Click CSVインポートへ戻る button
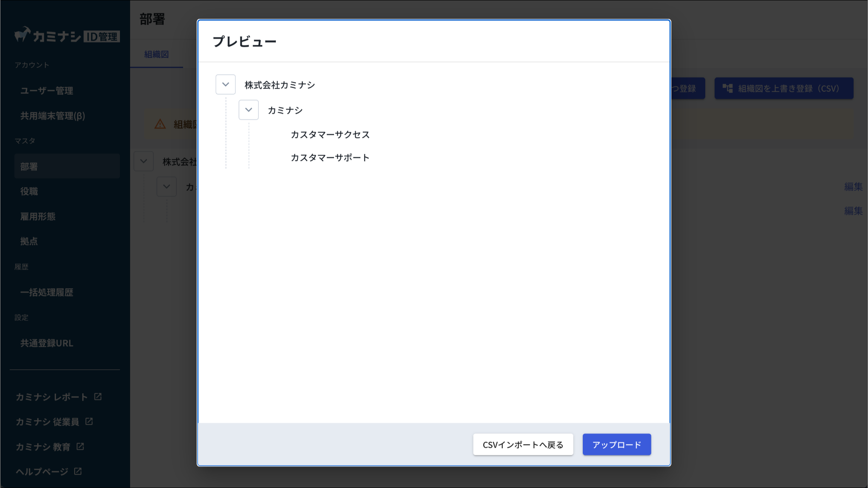Image resolution: width=868 pixels, height=488 pixels. pyautogui.click(x=523, y=444)
